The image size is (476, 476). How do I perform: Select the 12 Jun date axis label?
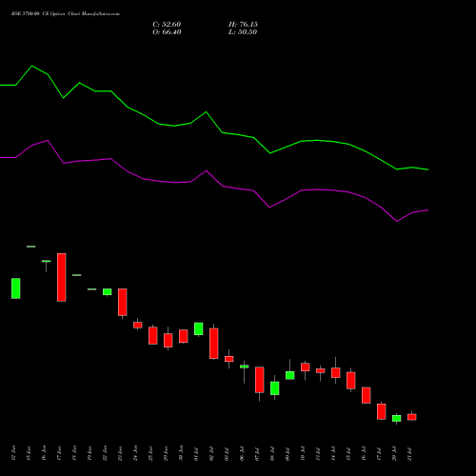[13, 453]
